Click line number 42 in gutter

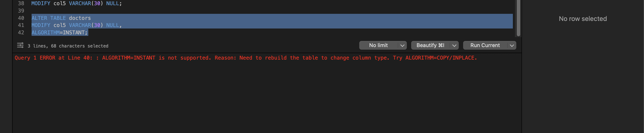[x=21, y=32]
